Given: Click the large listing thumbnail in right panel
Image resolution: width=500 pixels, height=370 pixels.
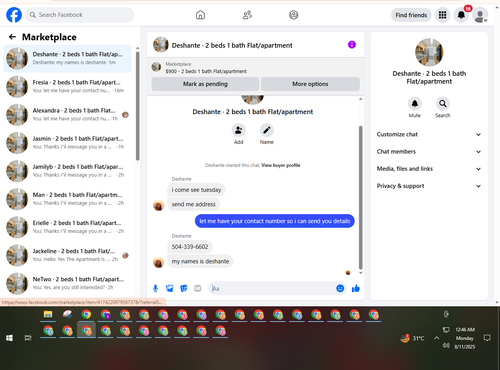Looking at the screenshot, I should pos(429,52).
